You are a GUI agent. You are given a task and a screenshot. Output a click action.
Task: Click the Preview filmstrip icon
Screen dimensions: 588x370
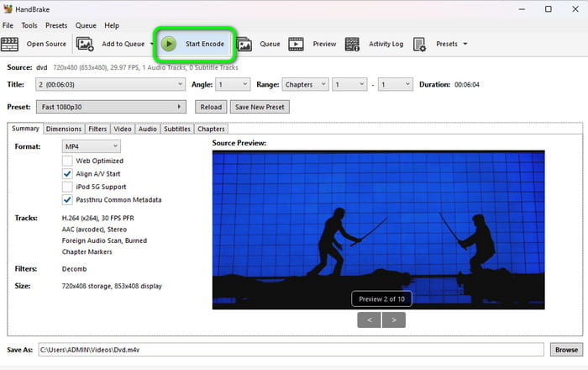[x=296, y=44]
